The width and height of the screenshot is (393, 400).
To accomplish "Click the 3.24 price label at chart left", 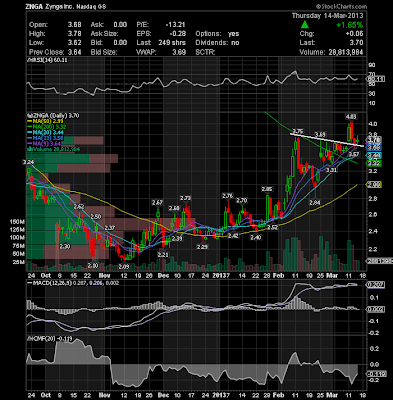I will point(28,162).
